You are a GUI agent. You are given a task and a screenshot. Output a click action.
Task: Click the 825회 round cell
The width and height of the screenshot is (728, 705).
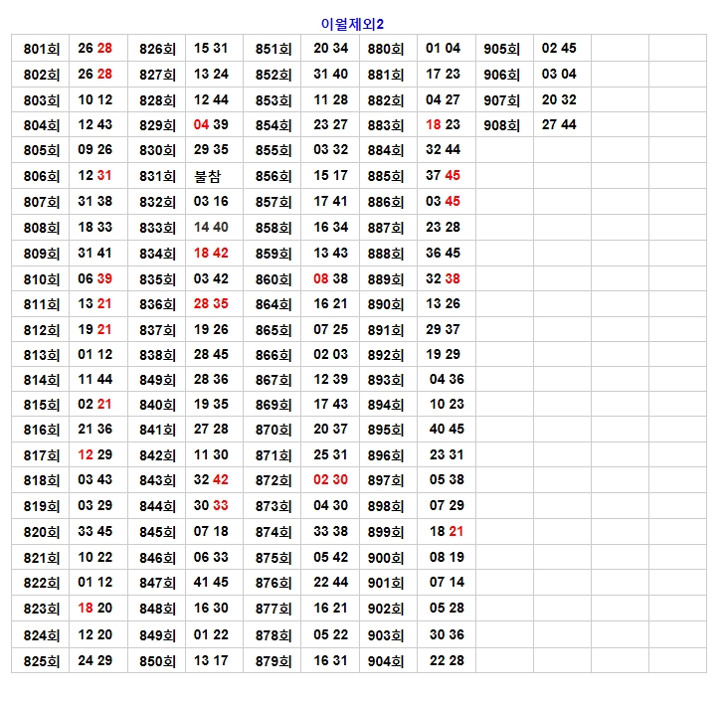[x=41, y=661]
